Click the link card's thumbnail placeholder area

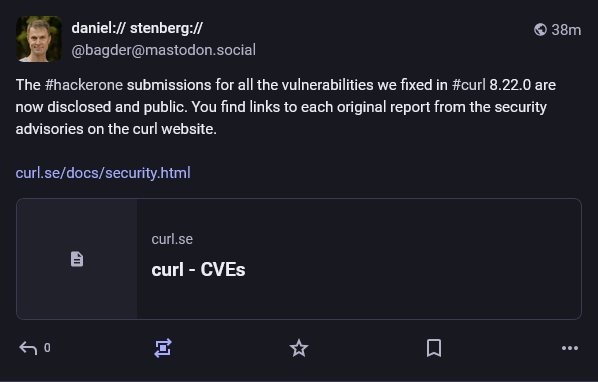click(x=77, y=259)
